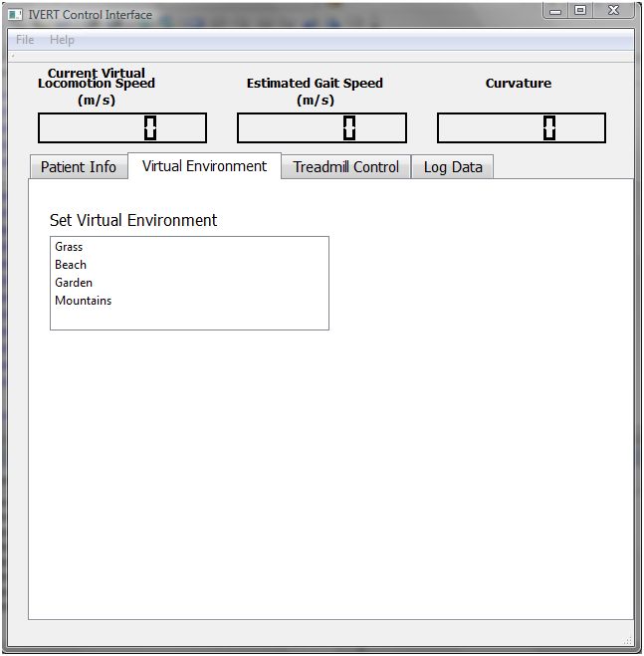Click the Current Virtual Locomotion Speed display

click(122, 128)
